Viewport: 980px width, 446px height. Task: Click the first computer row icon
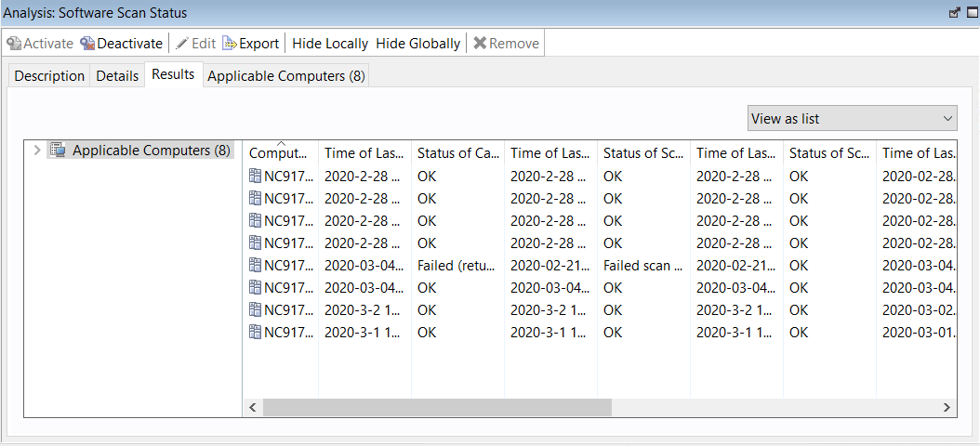click(x=256, y=176)
